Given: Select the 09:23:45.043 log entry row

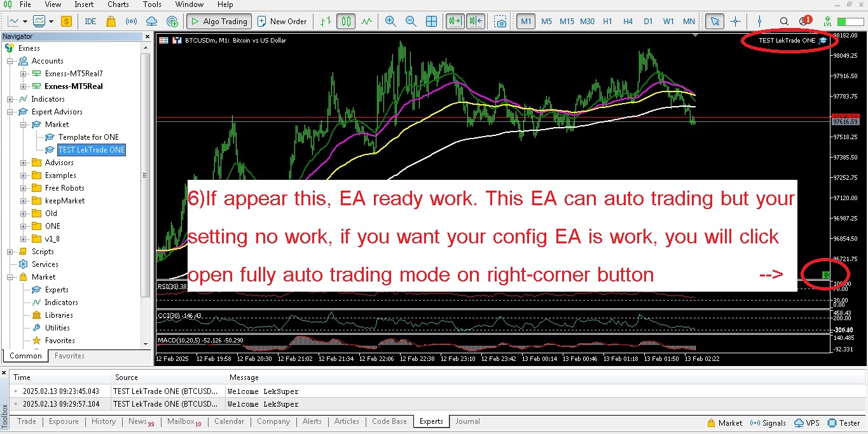Looking at the screenshot, I should (x=437, y=391).
